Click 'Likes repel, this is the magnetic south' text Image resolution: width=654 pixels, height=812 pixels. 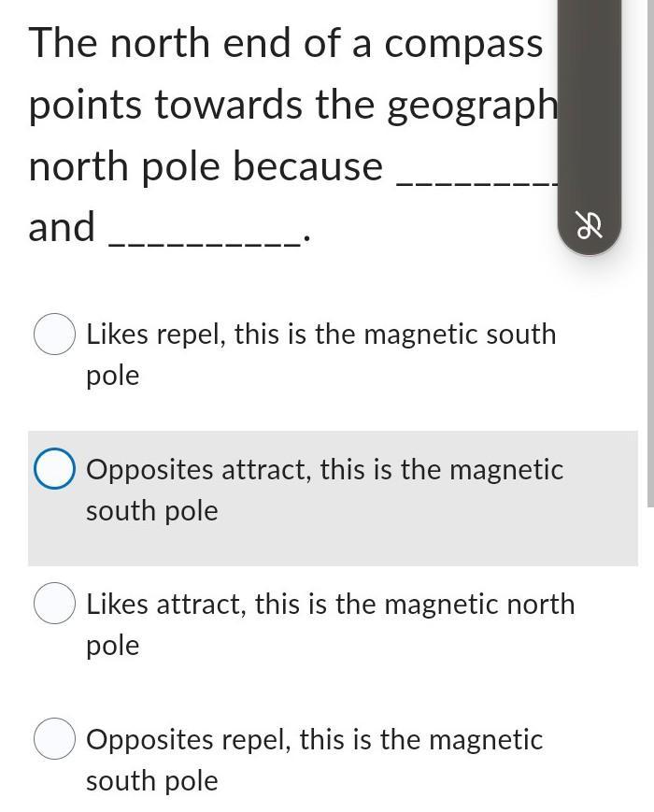click(x=320, y=335)
